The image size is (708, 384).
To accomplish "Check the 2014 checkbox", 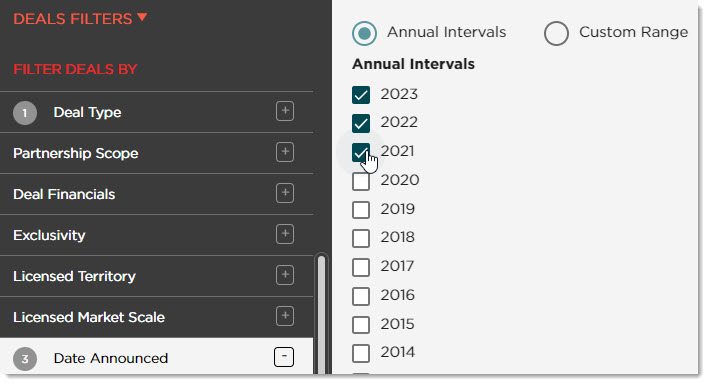I will pyautogui.click(x=361, y=353).
